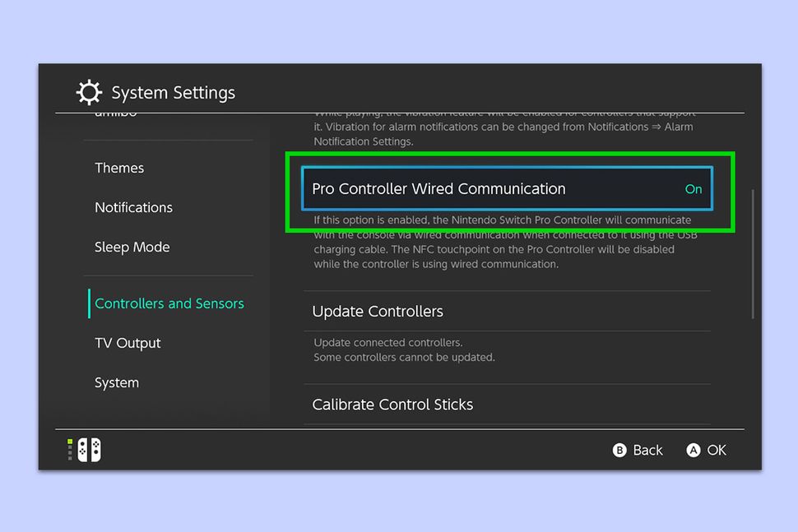This screenshot has height=532, width=798.
Task: Open Controllers and Sensors section
Action: click(169, 303)
